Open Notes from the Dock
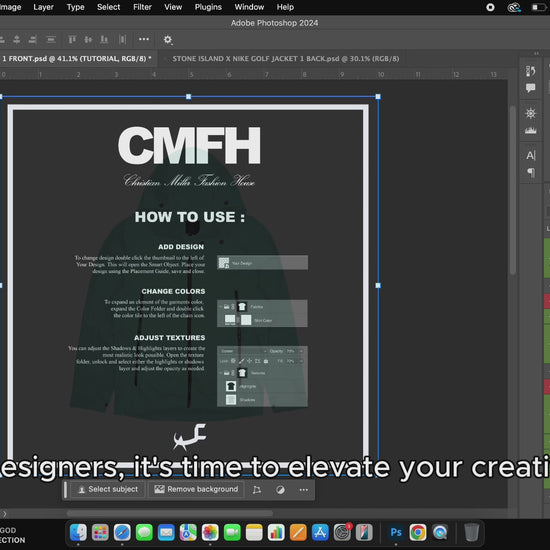 click(254, 532)
